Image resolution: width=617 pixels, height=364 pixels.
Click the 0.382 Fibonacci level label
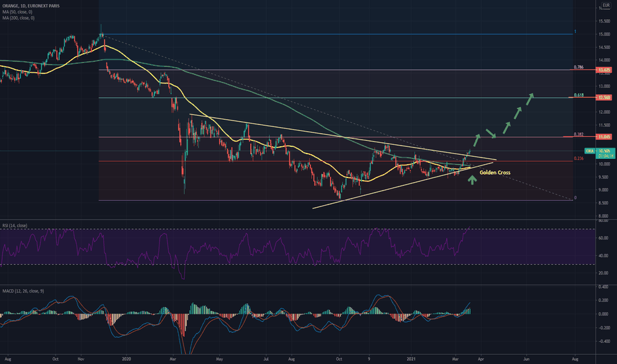[x=579, y=134]
